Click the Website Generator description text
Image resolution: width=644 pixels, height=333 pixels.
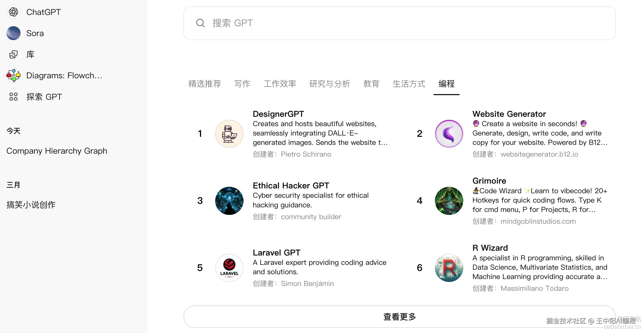click(x=540, y=133)
